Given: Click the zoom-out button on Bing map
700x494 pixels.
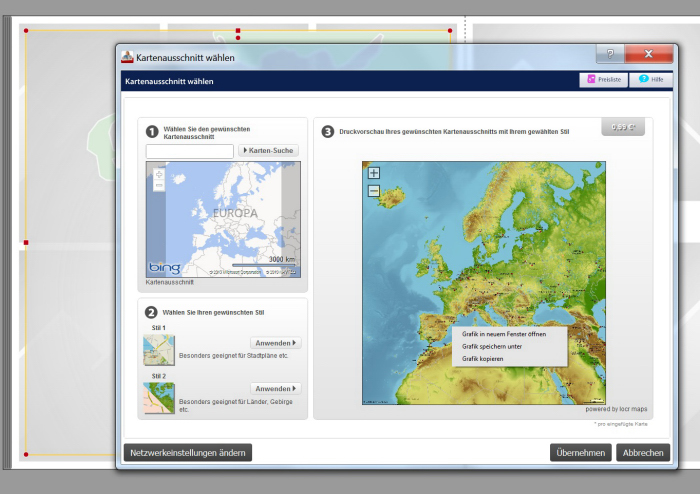Looking at the screenshot, I should click(x=158, y=186).
